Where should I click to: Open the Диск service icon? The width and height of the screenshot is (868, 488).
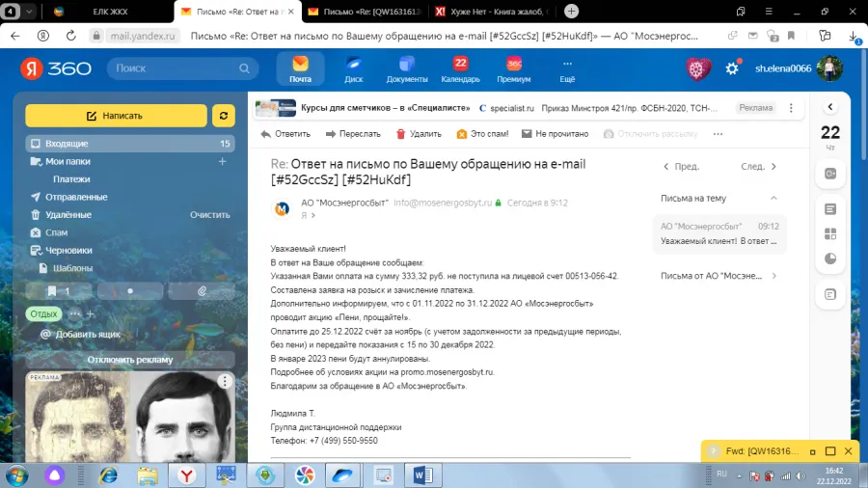coord(353,69)
